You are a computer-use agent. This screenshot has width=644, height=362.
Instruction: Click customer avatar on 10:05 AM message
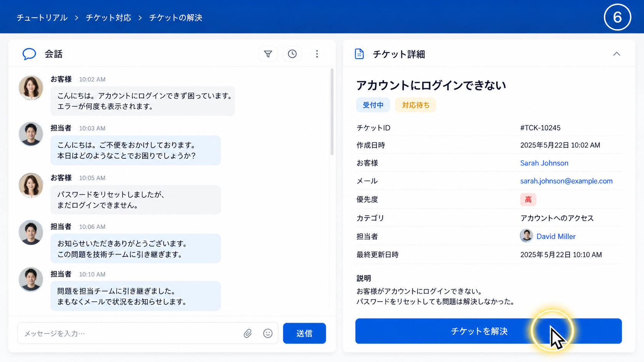pos(31,186)
